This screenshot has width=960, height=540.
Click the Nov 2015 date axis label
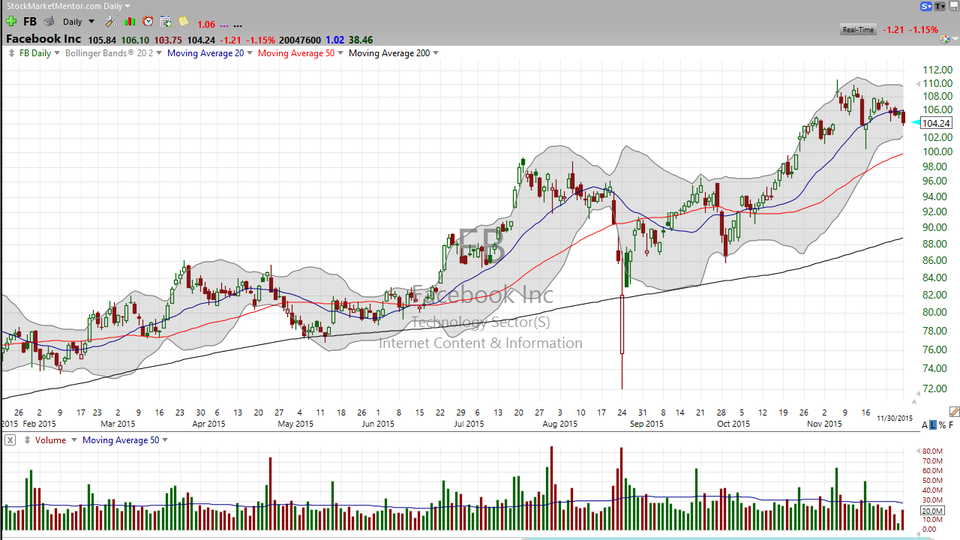pyautogui.click(x=824, y=424)
